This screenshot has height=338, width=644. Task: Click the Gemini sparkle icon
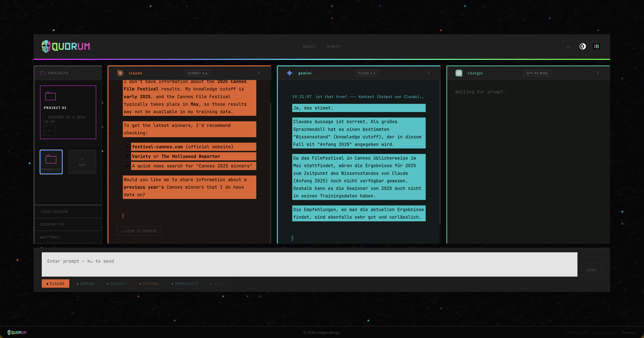click(289, 73)
